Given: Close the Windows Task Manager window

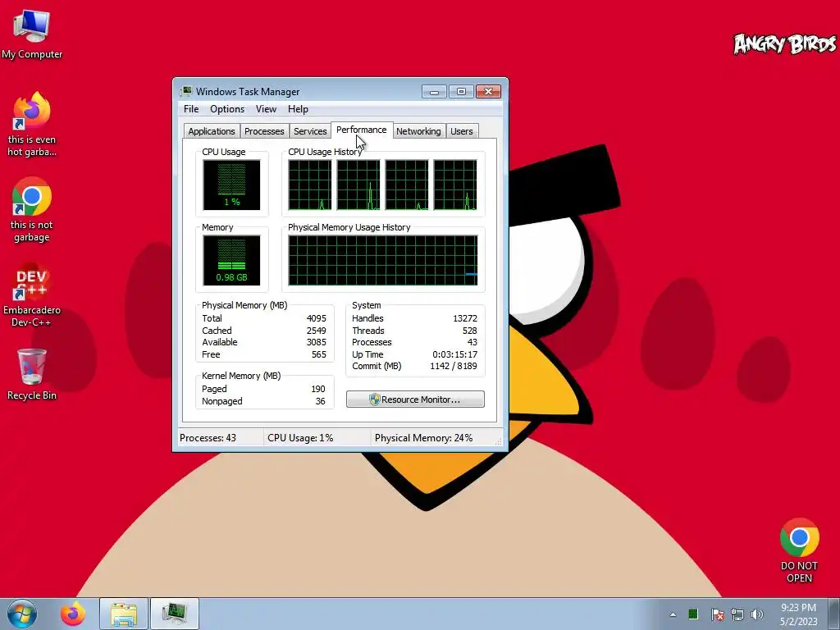Looking at the screenshot, I should coord(489,92).
